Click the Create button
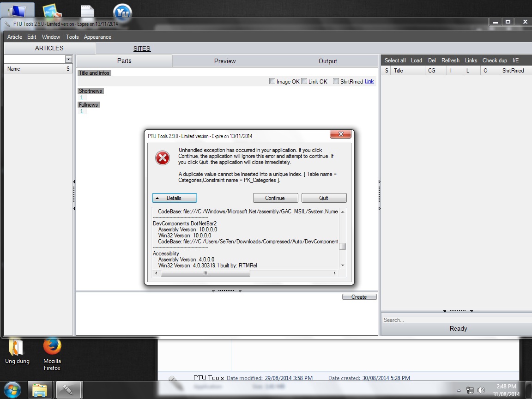Screen dimensions: 532x399 pyautogui.click(x=359, y=297)
